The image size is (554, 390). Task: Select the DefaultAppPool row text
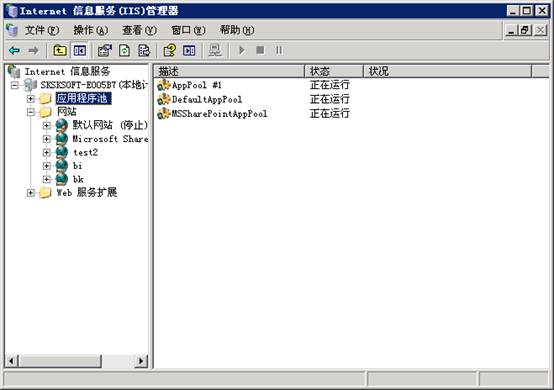[207, 99]
